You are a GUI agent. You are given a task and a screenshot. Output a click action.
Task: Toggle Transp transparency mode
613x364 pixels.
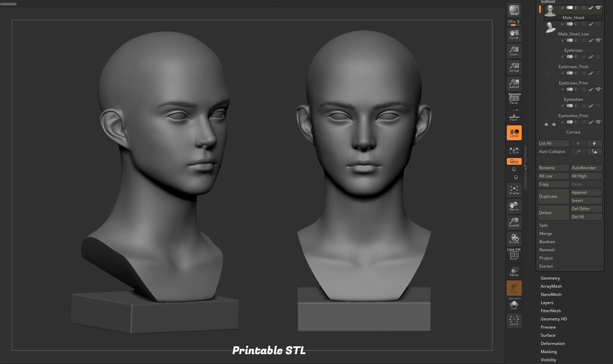[514, 272]
